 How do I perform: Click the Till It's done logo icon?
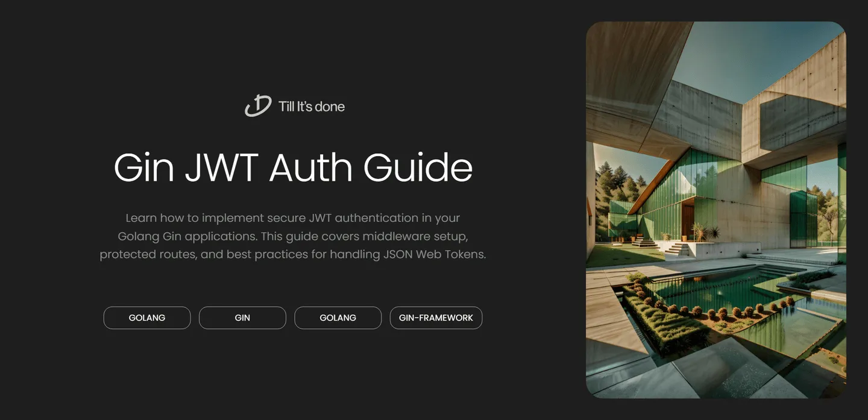[258, 106]
